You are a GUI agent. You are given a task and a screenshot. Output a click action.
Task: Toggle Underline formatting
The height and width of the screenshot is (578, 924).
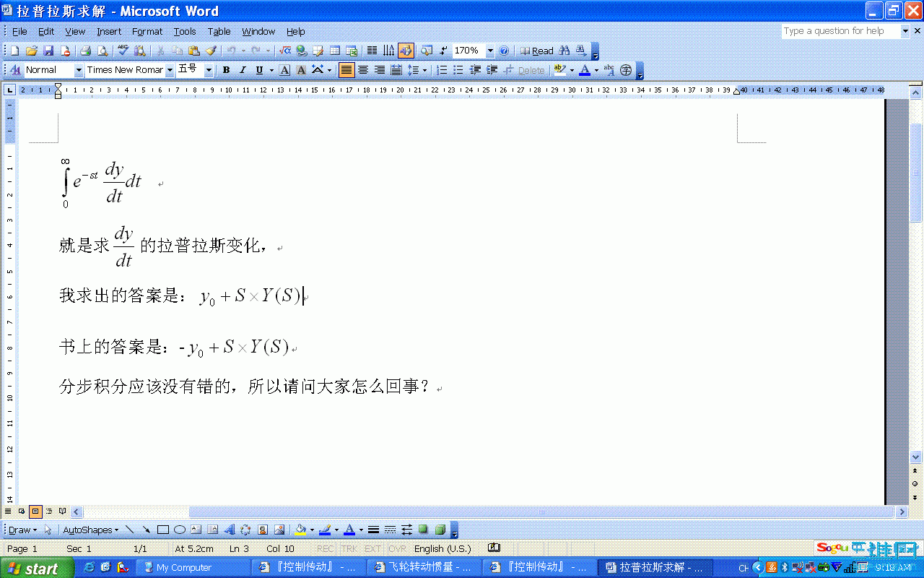click(259, 70)
